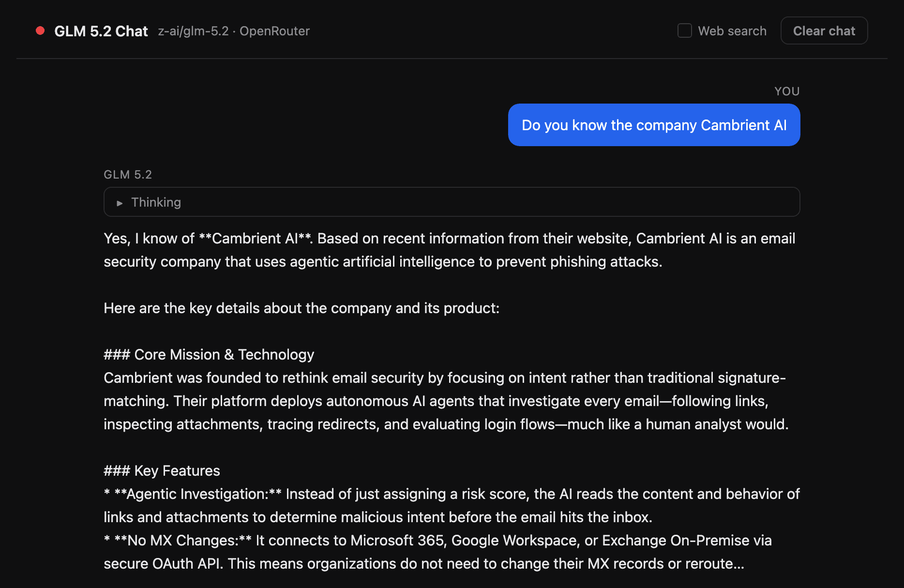Click the 'Yes, I know of Cambrient AI' paragraph

(450, 250)
